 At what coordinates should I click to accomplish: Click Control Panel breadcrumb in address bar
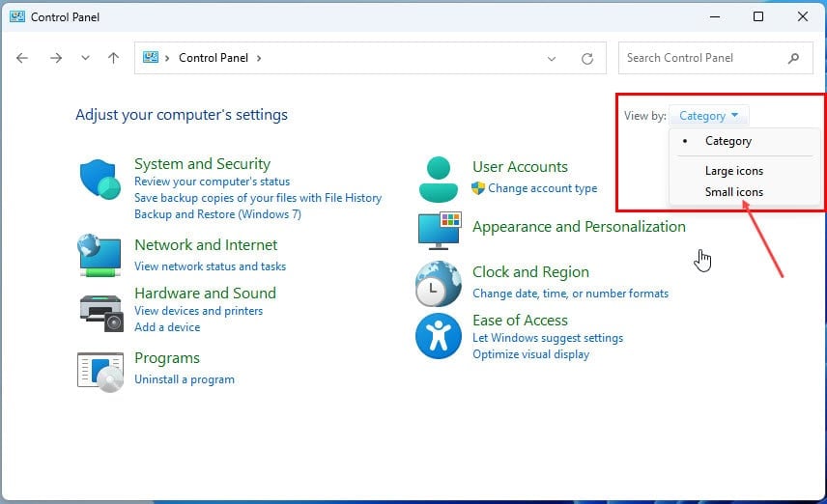[214, 58]
